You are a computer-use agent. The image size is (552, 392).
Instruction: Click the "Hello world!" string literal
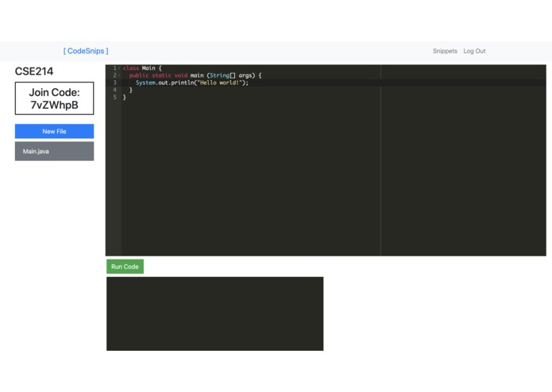point(219,83)
